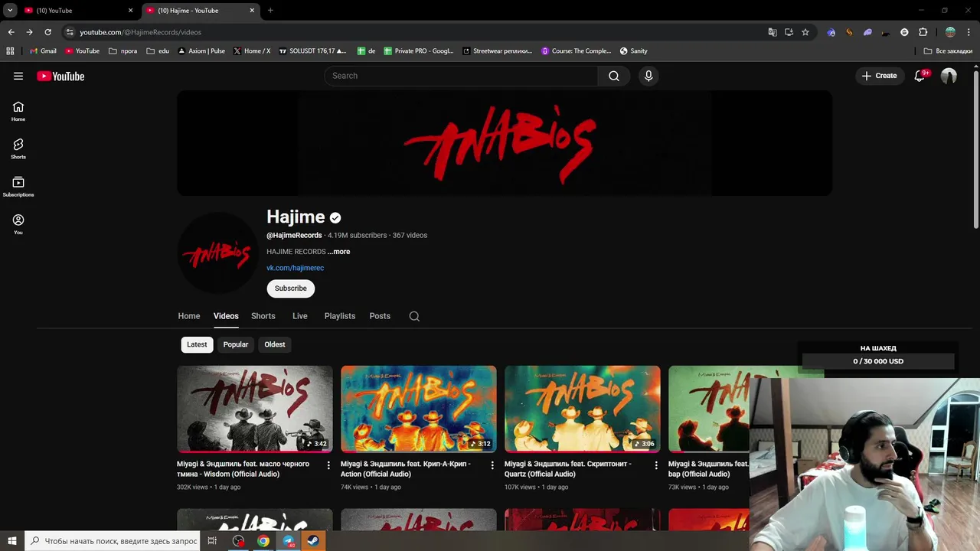Open Action (Official Audio) video title
The width and height of the screenshot is (980, 551).
coord(406,469)
